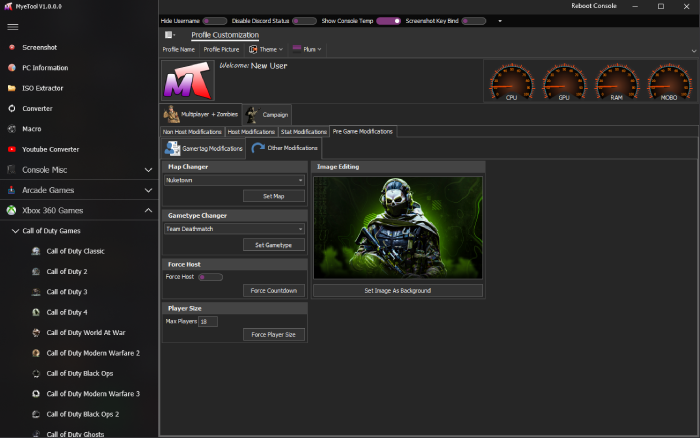700x438 pixels.
Task: Open the Theme dropdown
Action: click(266, 49)
